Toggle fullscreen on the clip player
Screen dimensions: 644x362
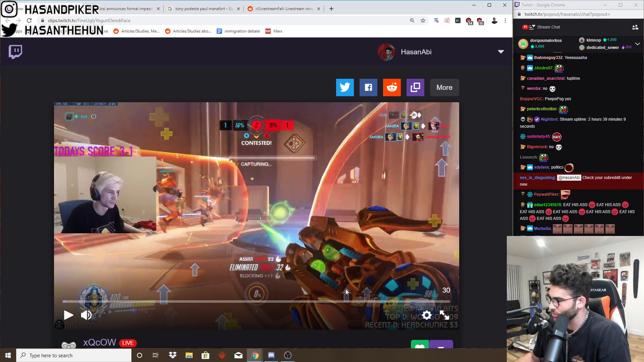pos(444,315)
